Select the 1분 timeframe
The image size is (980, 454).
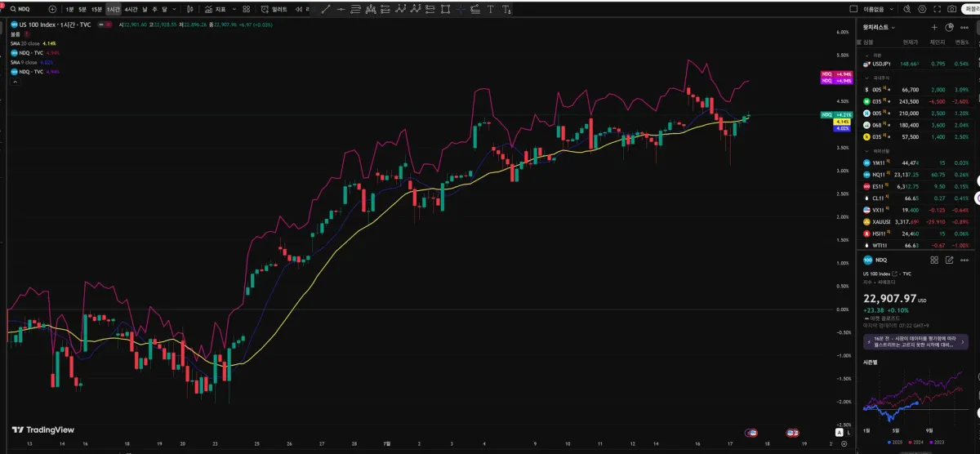click(x=69, y=9)
